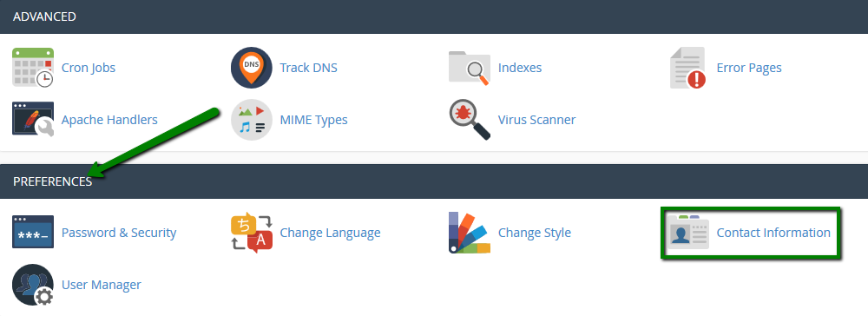Click the Error Pages document icon

[688, 68]
